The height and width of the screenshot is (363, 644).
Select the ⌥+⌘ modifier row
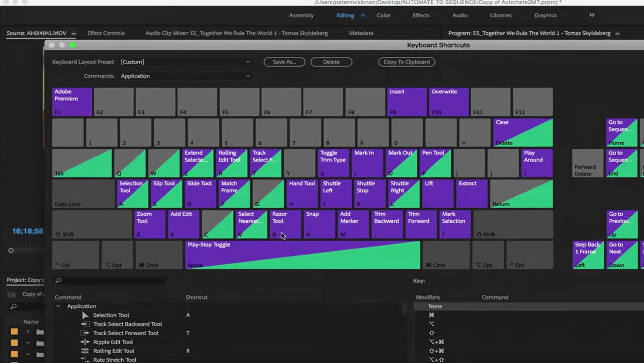pyautogui.click(x=529, y=342)
